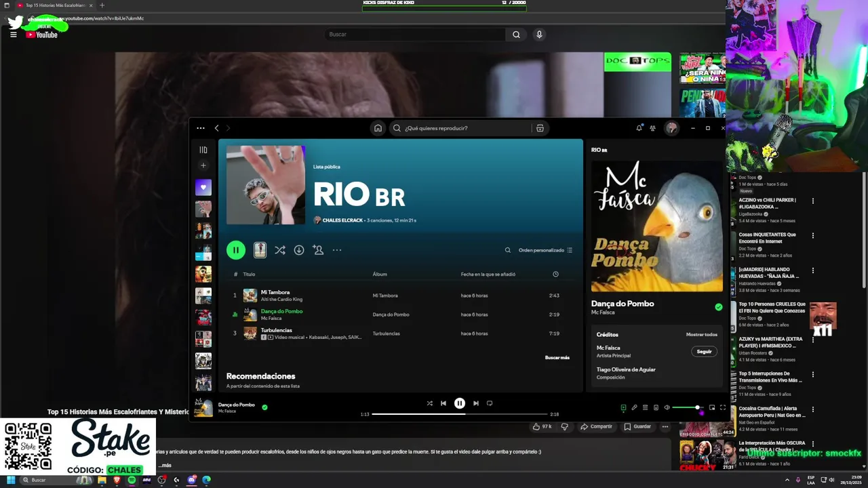Open the Spotify miniplayer
Viewport: 868px width, 488px height.
click(712, 407)
